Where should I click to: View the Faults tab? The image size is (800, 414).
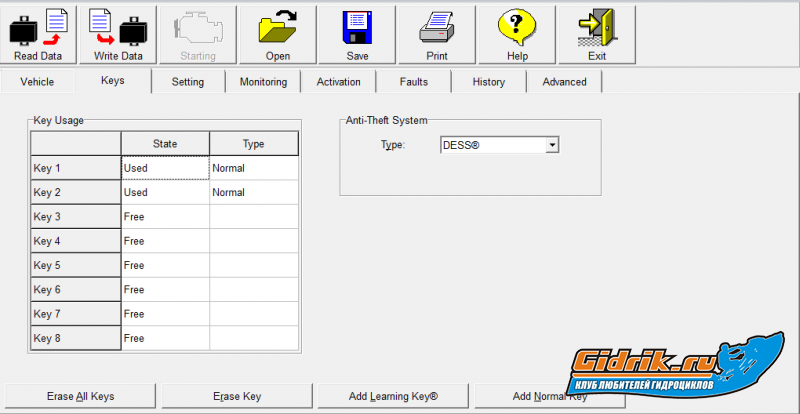[414, 82]
